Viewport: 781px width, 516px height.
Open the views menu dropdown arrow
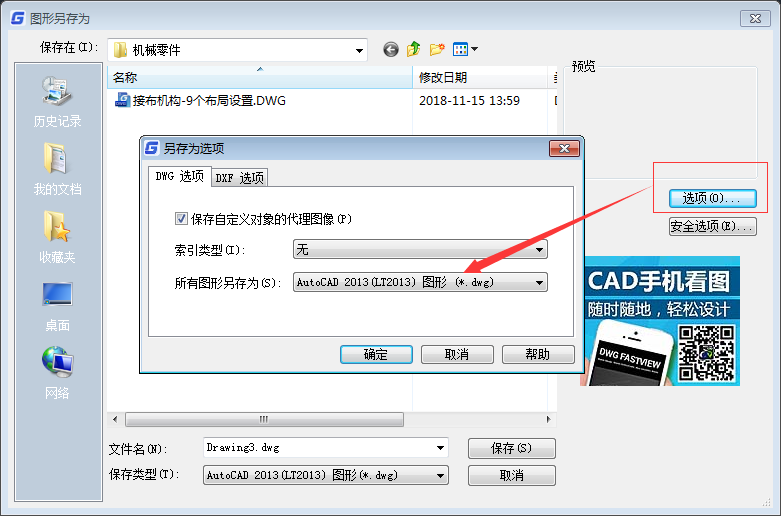pos(474,49)
